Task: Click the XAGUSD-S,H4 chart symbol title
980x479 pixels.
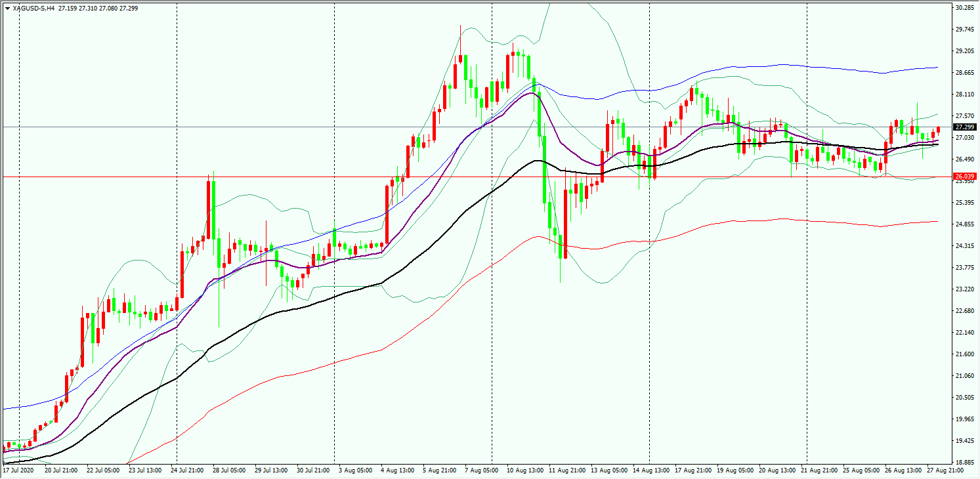Action: pos(33,8)
